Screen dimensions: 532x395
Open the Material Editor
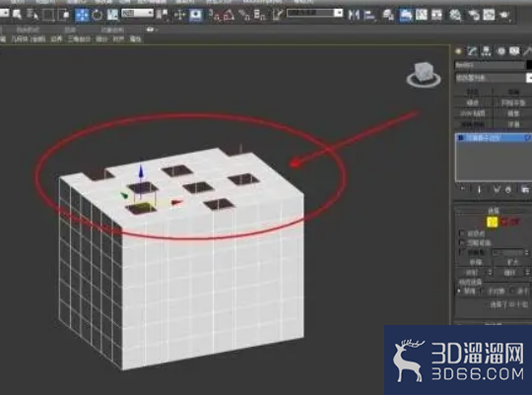pos(456,15)
